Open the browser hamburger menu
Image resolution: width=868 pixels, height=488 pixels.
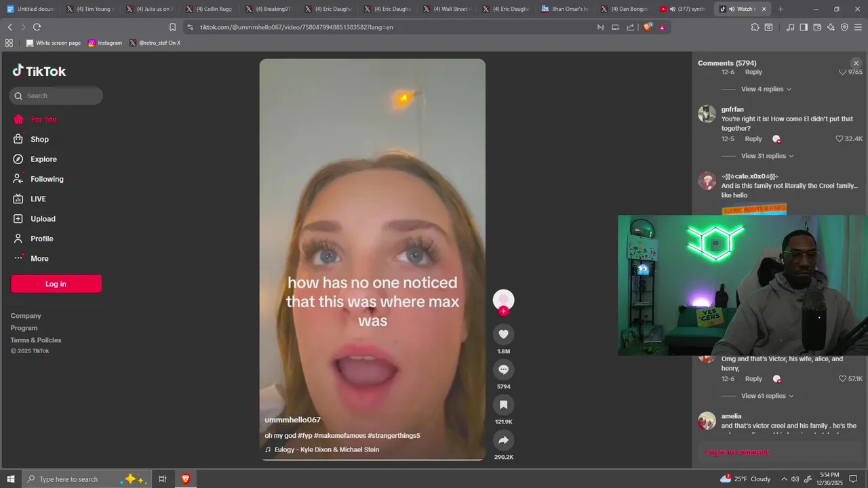pyautogui.click(x=858, y=27)
